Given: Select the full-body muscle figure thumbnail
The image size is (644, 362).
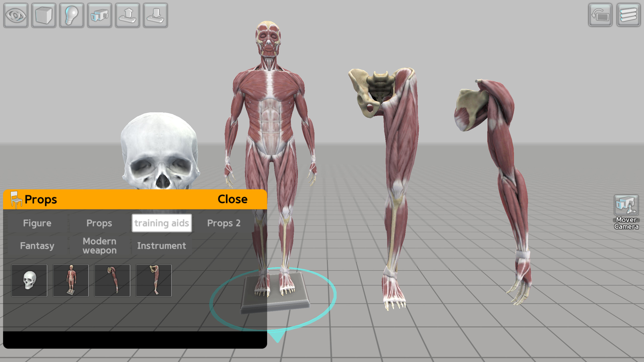Looking at the screenshot, I should pos(71,281).
